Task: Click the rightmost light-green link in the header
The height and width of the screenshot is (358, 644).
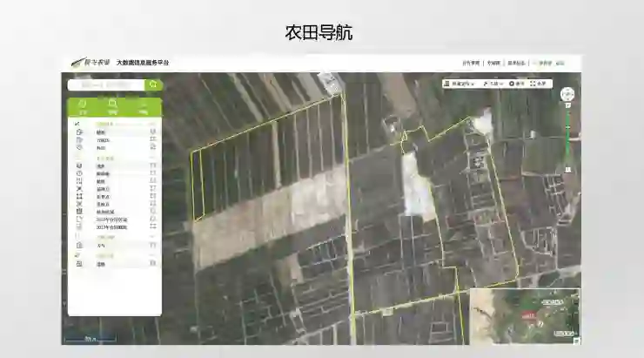Action: pyautogui.click(x=560, y=63)
